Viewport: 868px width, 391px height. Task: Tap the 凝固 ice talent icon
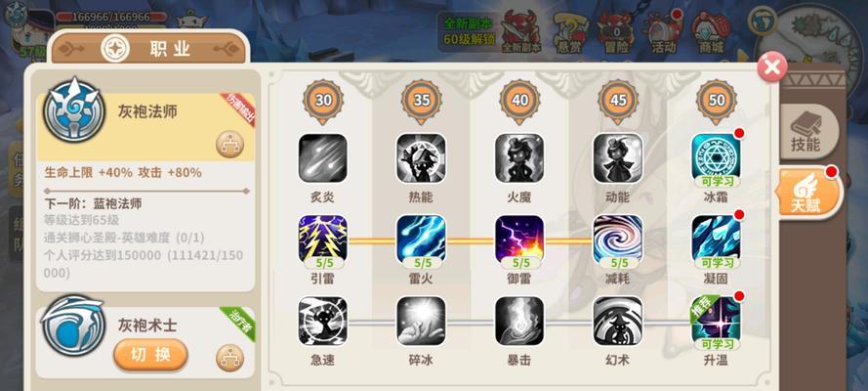tap(717, 239)
